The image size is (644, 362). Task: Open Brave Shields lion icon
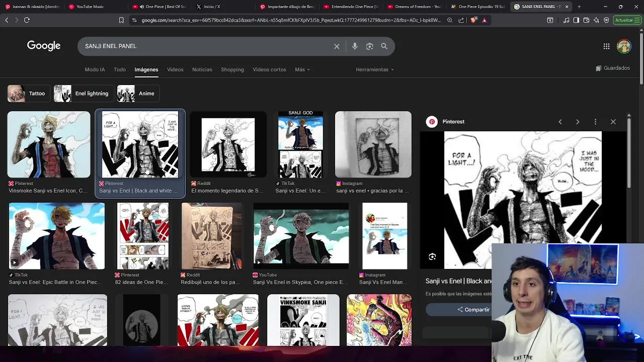point(473,20)
